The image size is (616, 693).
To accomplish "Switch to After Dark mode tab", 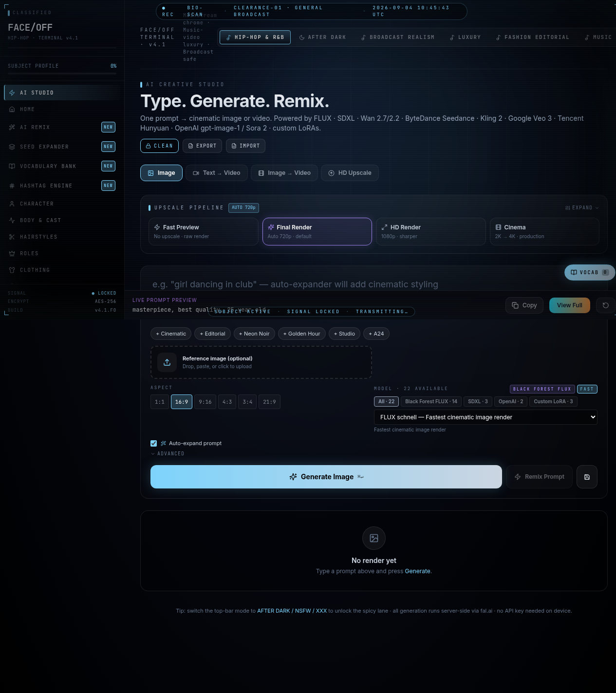I will [322, 37].
